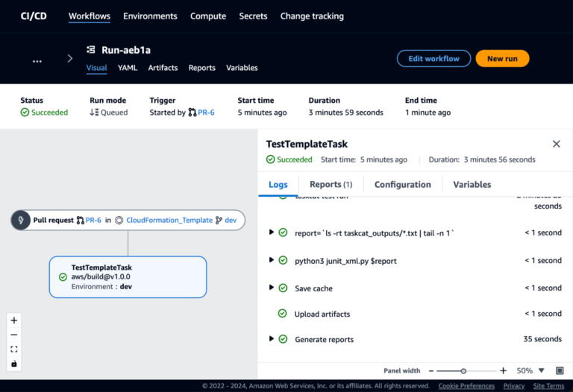Click the Panel width slider handle

(463, 371)
